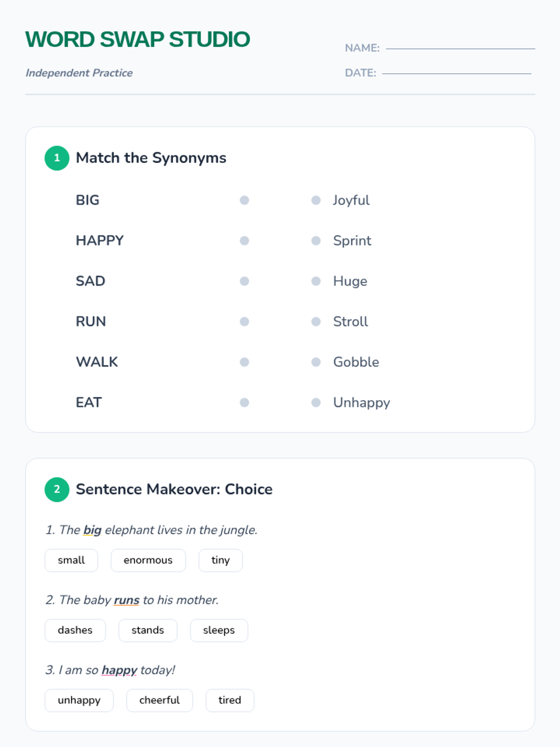Image resolution: width=560 pixels, height=747 pixels.
Task: Click the matching dot beside BIG
Action: point(244,200)
